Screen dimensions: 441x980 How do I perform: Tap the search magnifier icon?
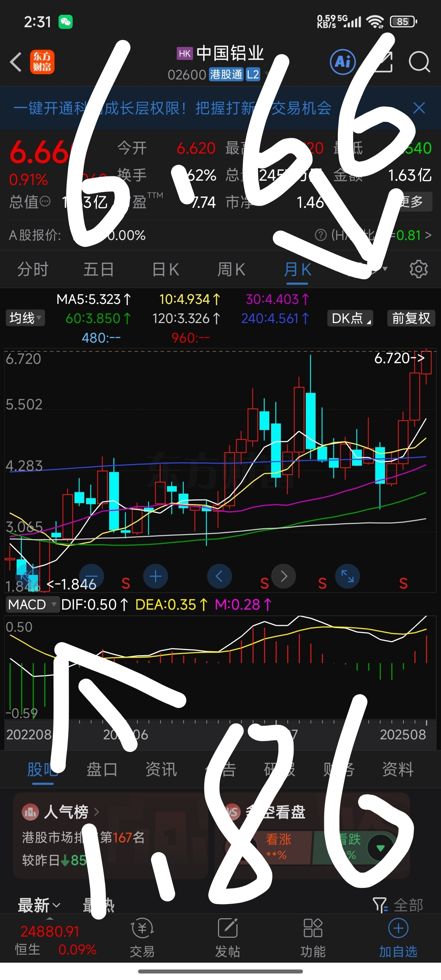(x=419, y=62)
